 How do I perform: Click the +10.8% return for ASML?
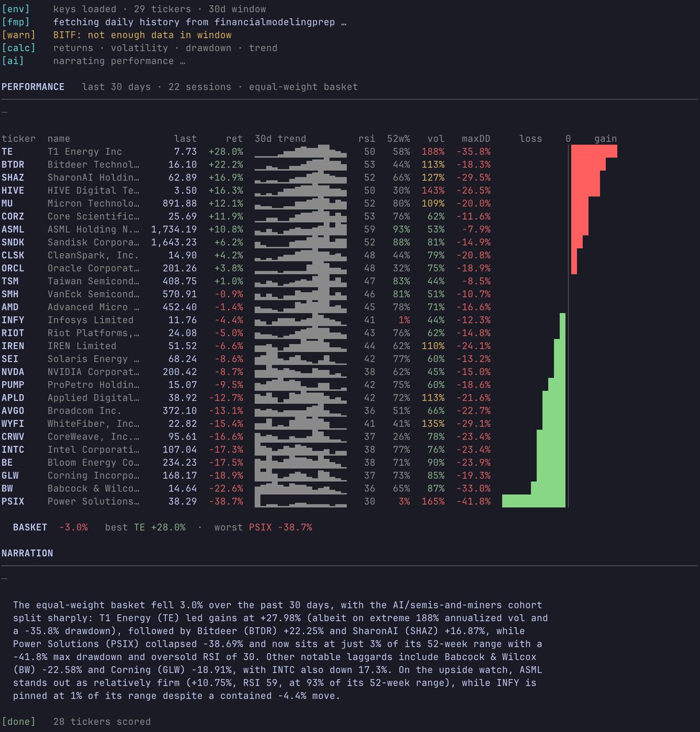226,229
